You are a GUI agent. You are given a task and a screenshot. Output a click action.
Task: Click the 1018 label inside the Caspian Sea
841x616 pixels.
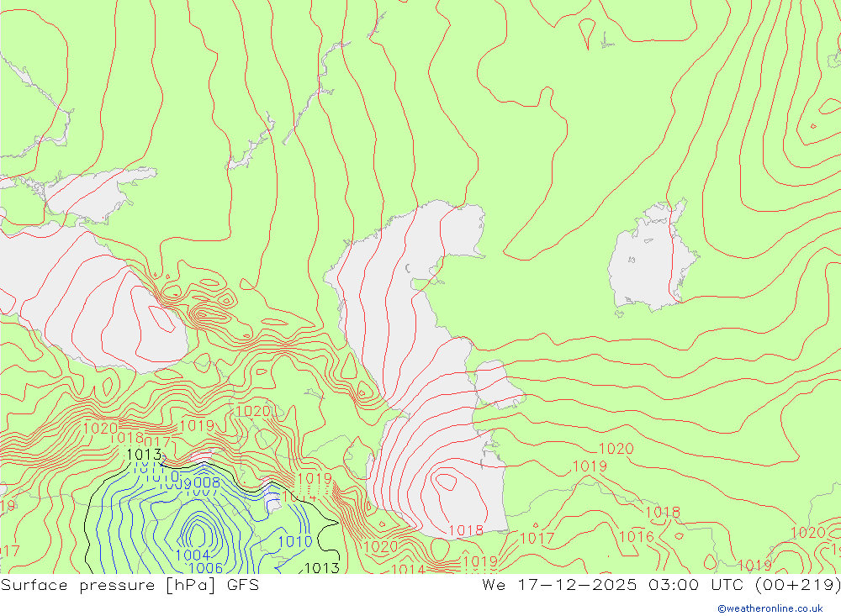click(466, 531)
